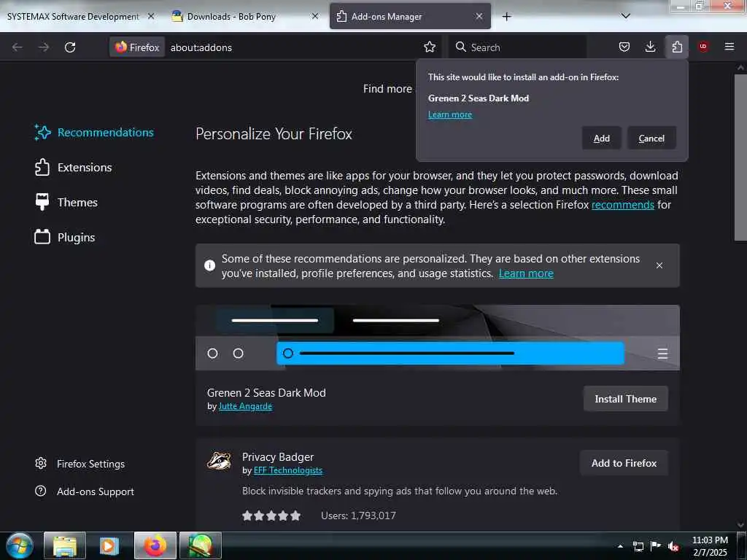Open Themes category in sidebar

(66, 203)
